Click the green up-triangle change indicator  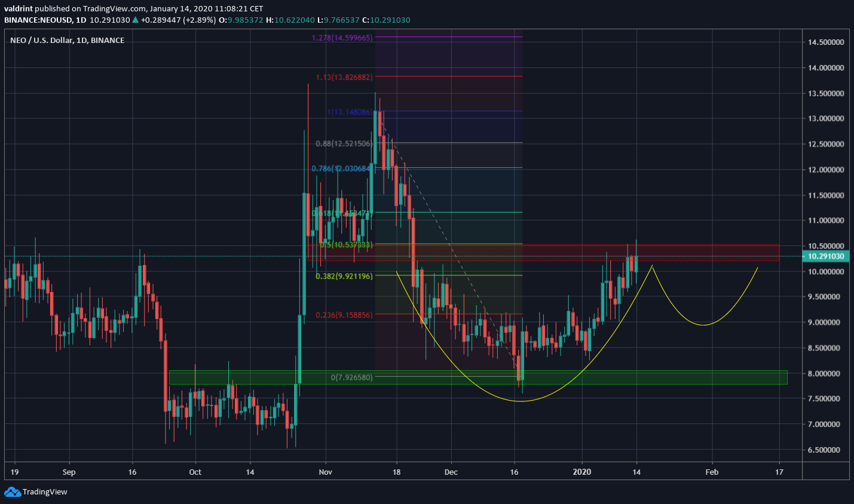(x=134, y=20)
